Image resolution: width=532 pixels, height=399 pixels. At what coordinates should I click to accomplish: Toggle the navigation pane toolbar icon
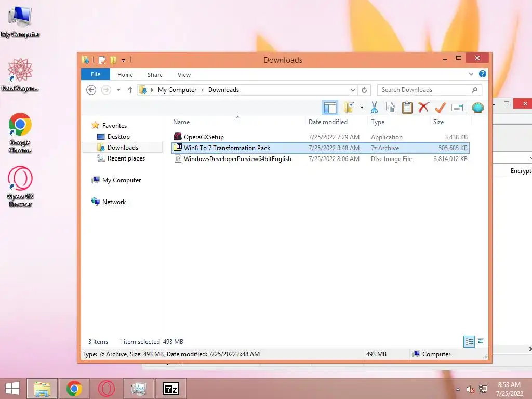tap(329, 108)
